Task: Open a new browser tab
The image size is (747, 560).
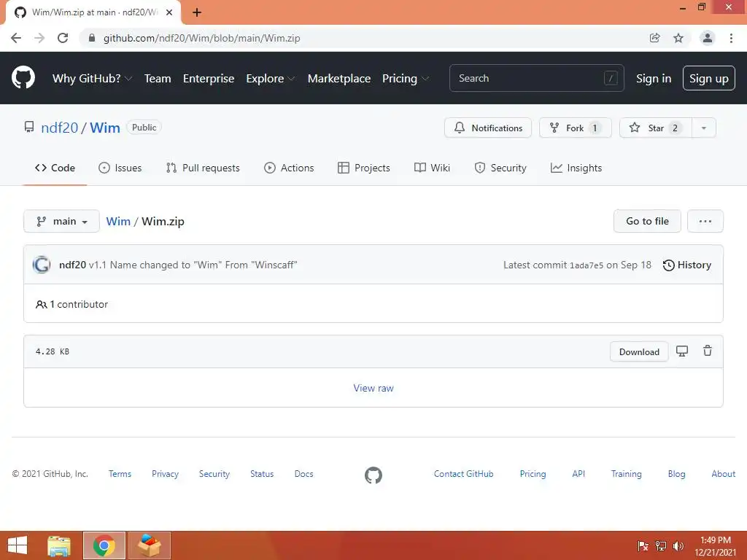Action: (197, 12)
